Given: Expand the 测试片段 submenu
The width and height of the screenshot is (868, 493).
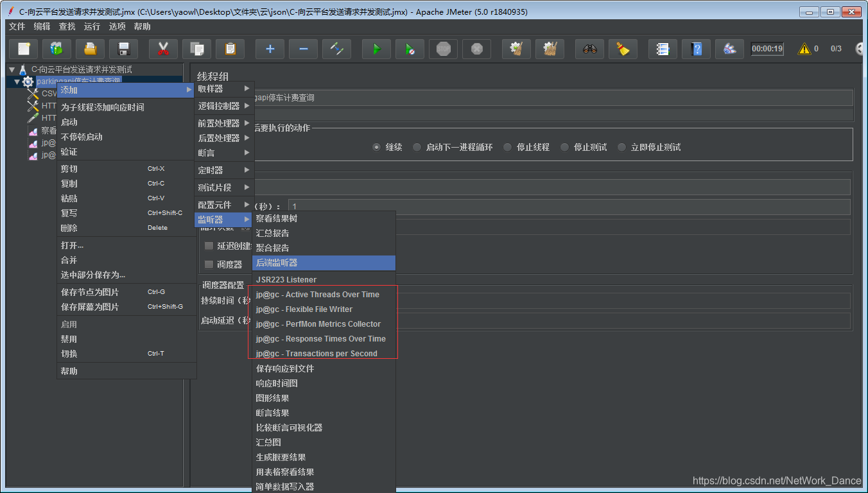Looking at the screenshot, I should coord(224,187).
